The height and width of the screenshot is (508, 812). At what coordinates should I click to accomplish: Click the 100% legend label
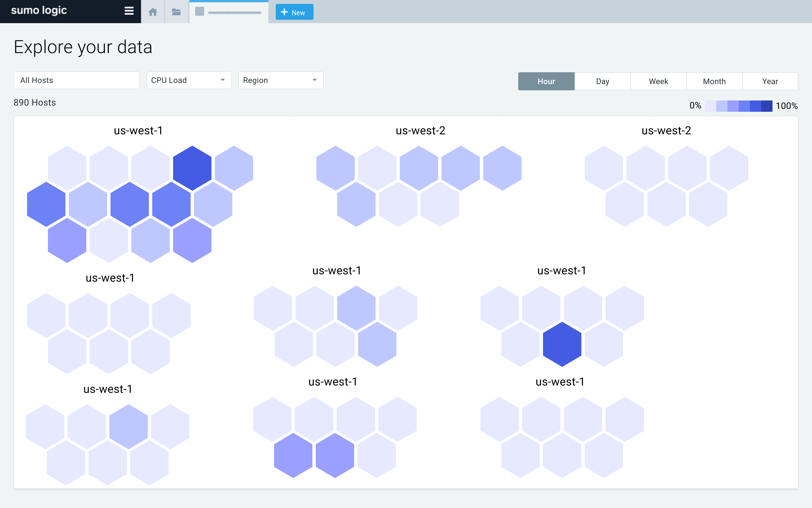click(787, 106)
